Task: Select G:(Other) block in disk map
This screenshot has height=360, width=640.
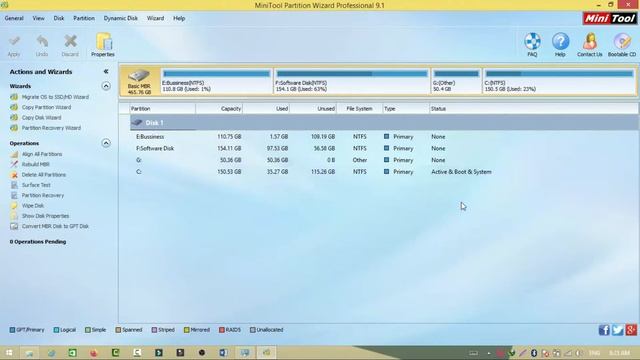Action: coord(456,81)
